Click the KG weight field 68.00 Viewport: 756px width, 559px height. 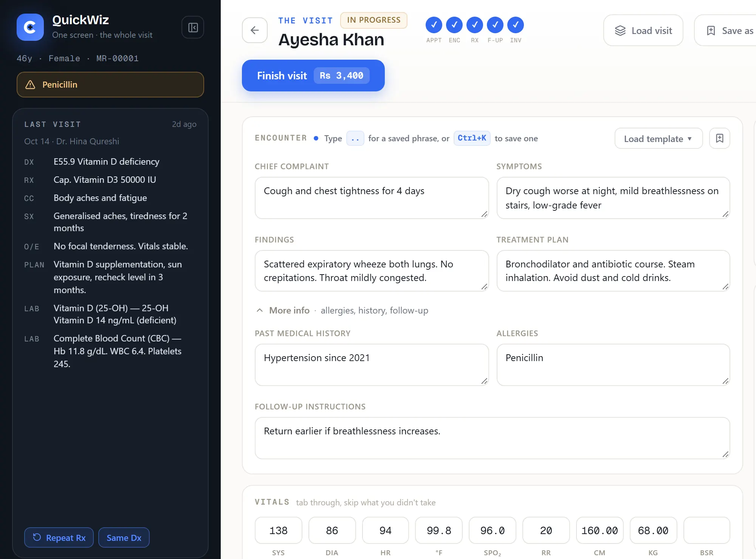pos(653,530)
